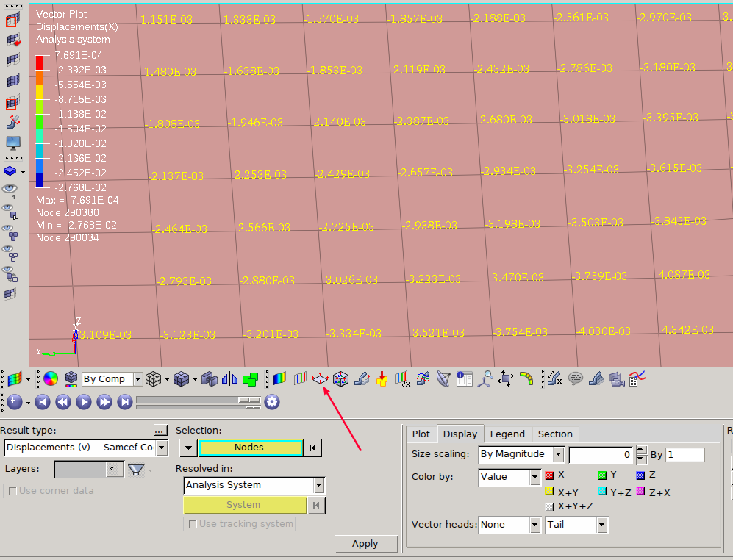The height and width of the screenshot is (560, 733).
Task: Select the contour plot tool
Action: pos(278,378)
